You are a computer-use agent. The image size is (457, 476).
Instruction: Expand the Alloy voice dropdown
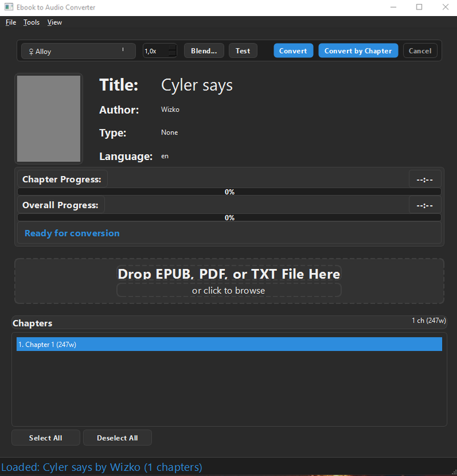(x=79, y=51)
